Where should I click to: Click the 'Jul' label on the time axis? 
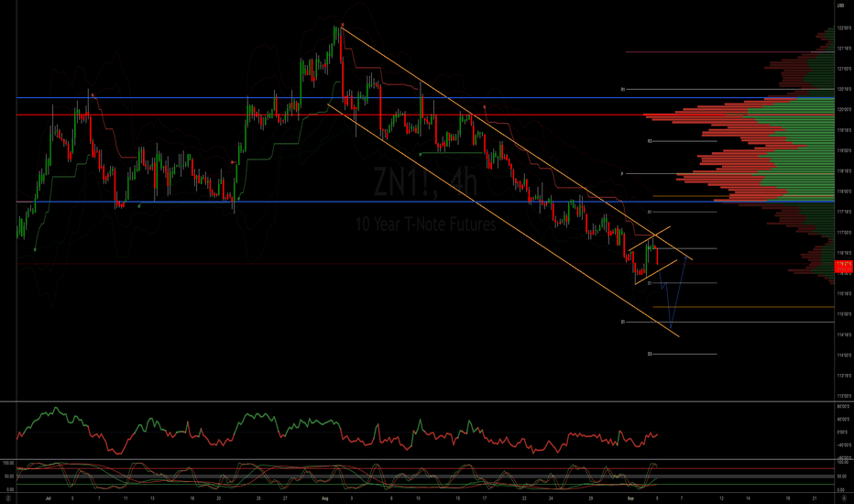click(x=49, y=498)
